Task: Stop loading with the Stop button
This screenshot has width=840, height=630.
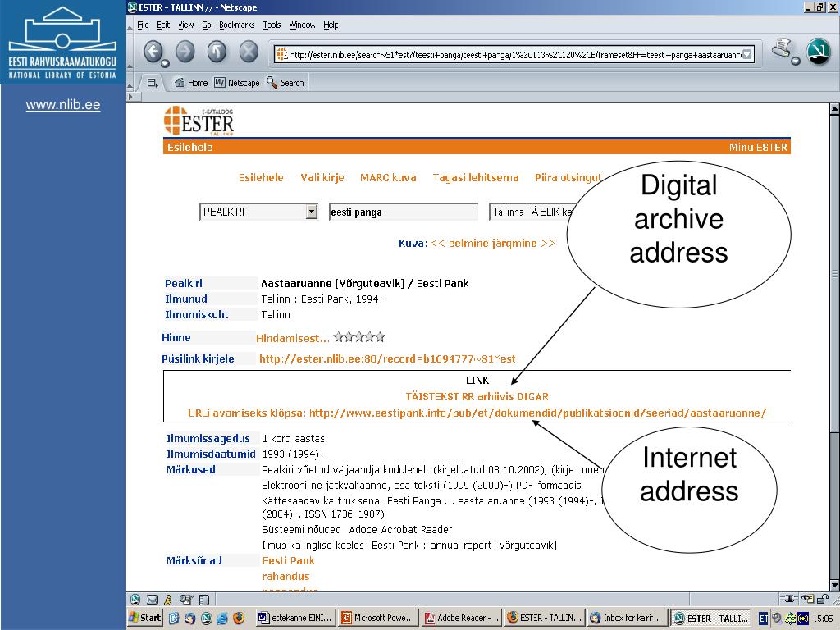Action: (248, 52)
